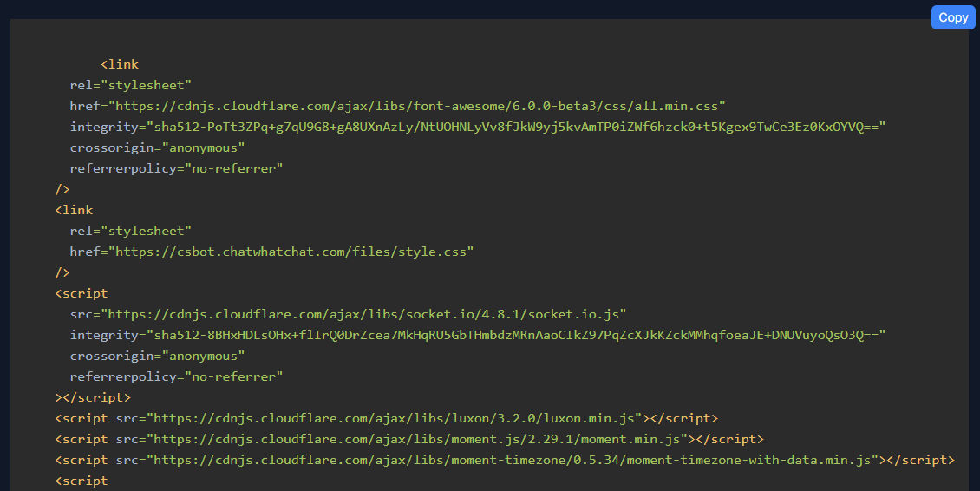Click the socket.io.js src line
The height and width of the screenshot is (491, 980).
click(348, 314)
